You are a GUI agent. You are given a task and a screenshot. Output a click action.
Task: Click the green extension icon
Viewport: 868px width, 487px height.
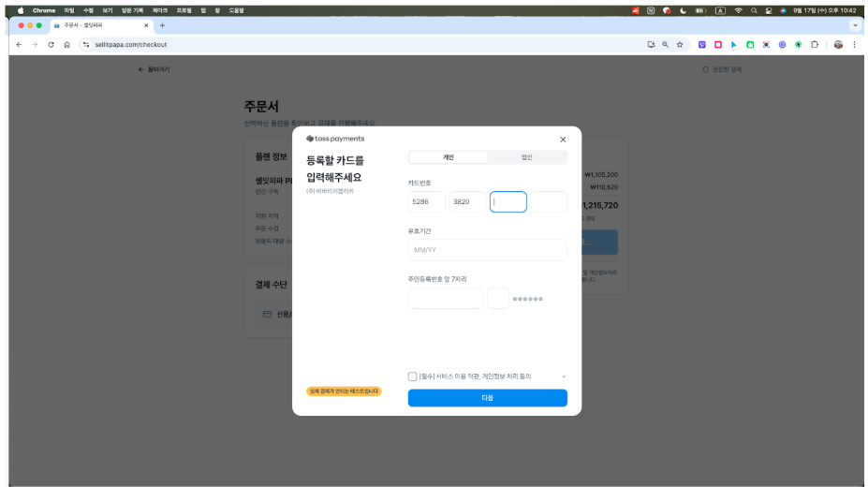coord(750,45)
